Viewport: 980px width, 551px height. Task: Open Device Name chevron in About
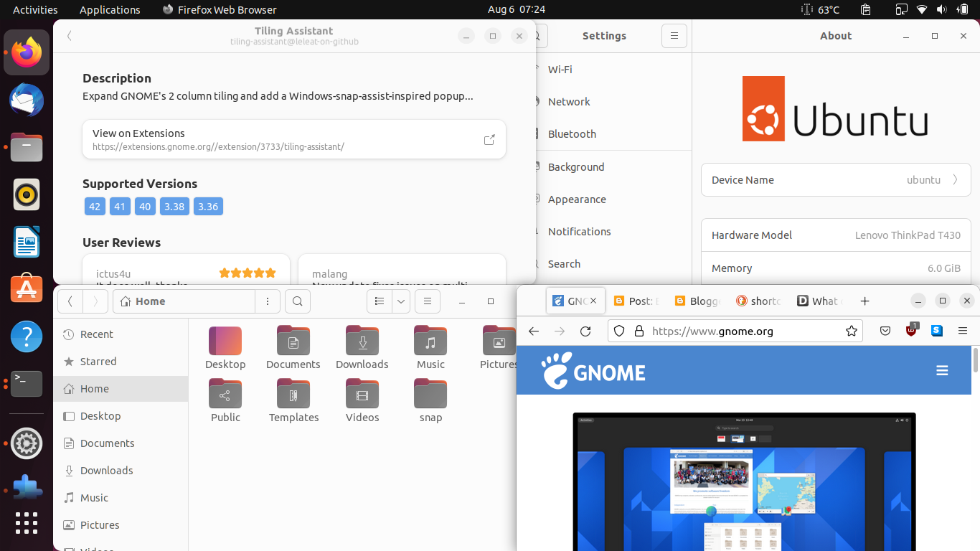(x=955, y=180)
